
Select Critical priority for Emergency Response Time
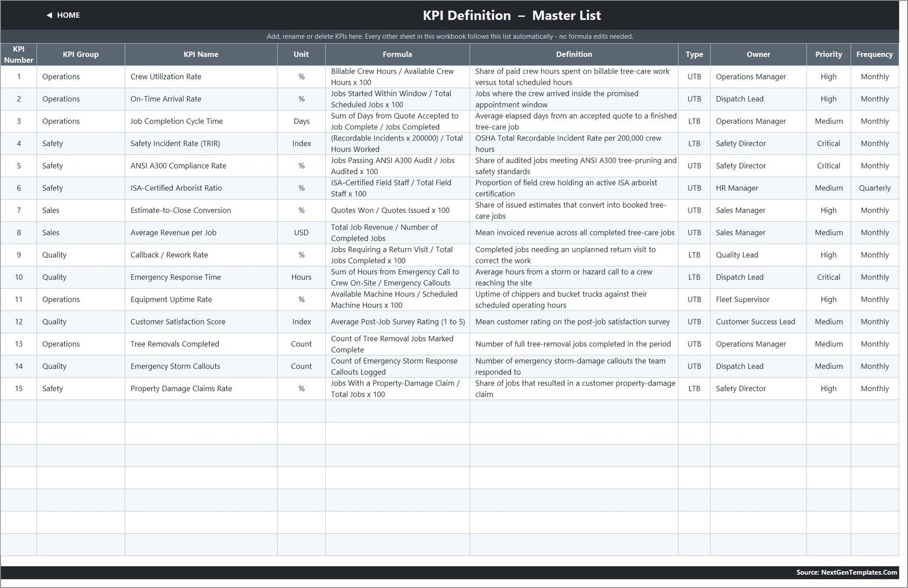point(829,277)
